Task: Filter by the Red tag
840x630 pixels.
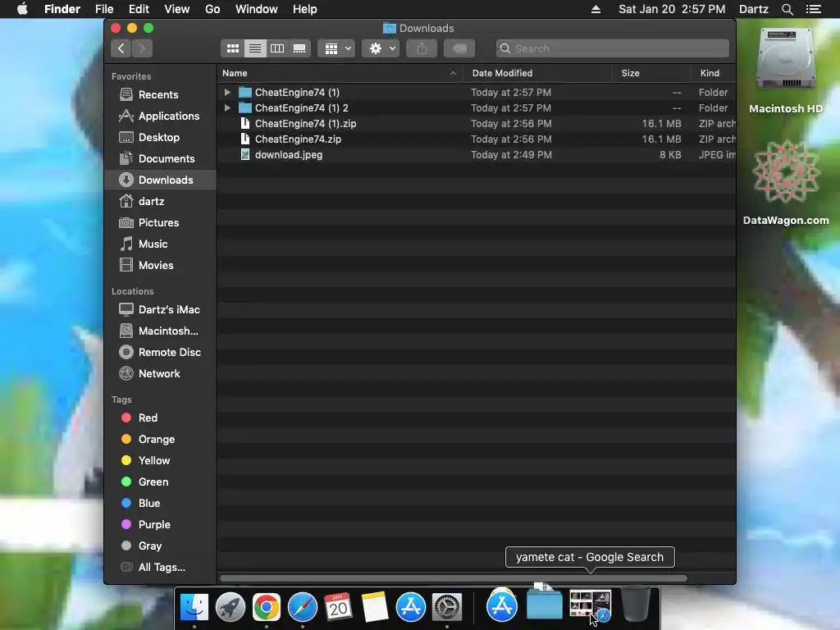Action: (160, 418)
